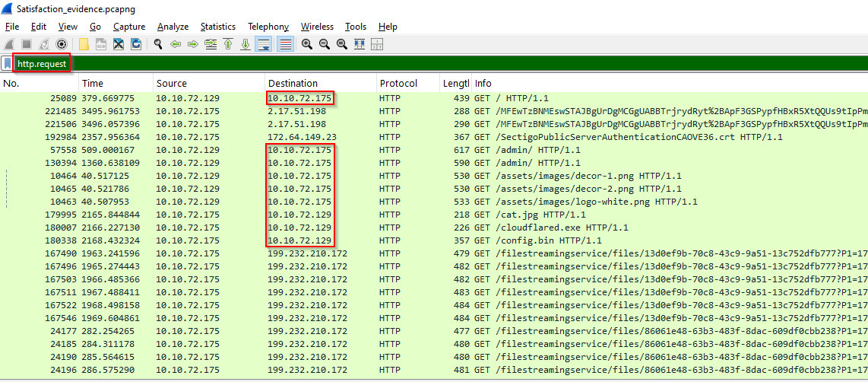The height and width of the screenshot is (382, 868).
Task: Open the Wireless menu
Action: pos(317,27)
